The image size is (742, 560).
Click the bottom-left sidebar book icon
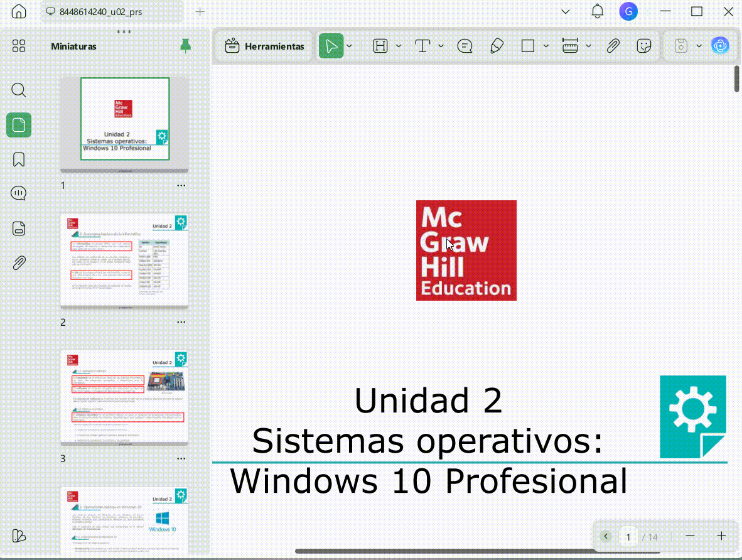(x=19, y=536)
